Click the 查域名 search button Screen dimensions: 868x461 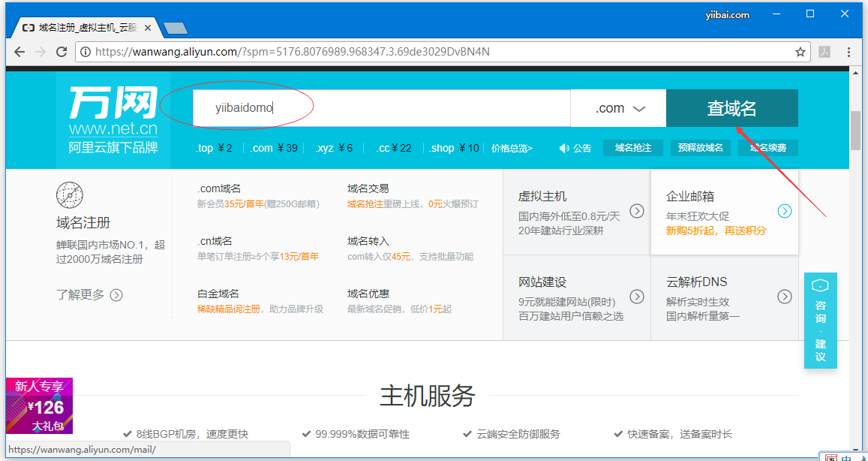point(731,108)
